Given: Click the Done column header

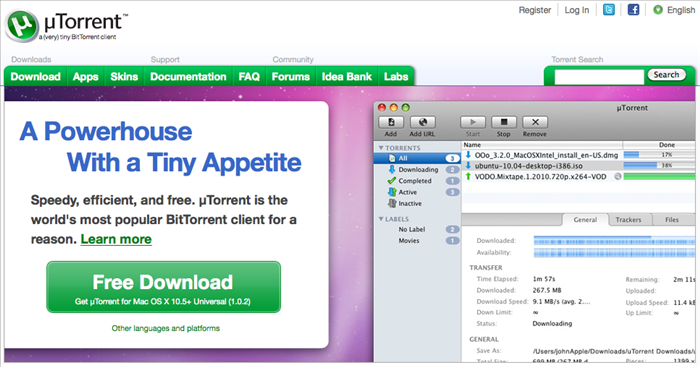Looking at the screenshot, I should click(x=659, y=145).
